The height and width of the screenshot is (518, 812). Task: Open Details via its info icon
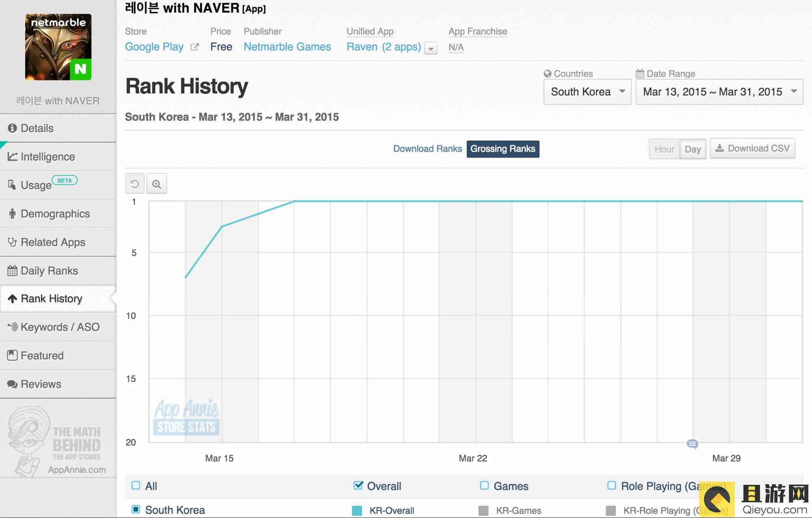[x=12, y=128]
